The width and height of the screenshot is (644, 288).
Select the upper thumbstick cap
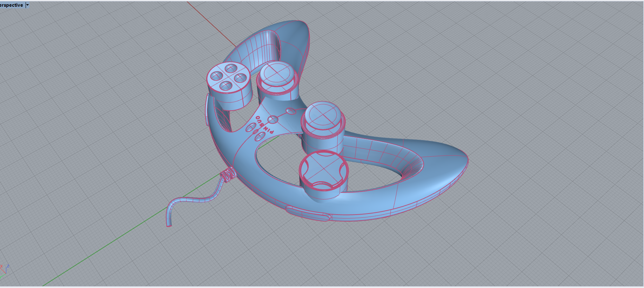(276, 73)
